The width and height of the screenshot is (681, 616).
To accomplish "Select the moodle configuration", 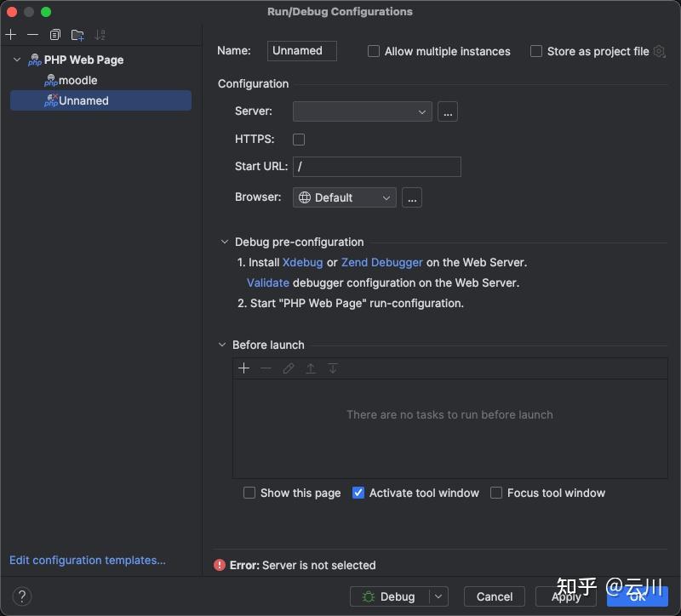I will 77,80.
